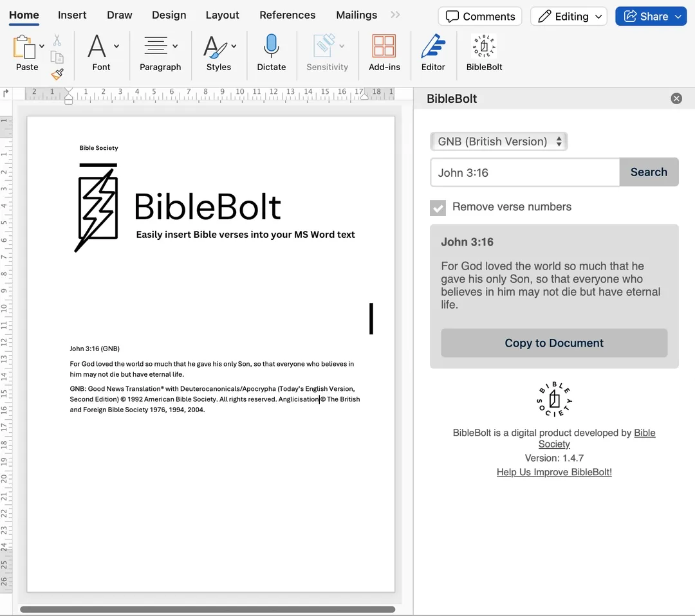Open the Draw ribbon tab
Screen dimensions: 695x616
tap(119, 15)
